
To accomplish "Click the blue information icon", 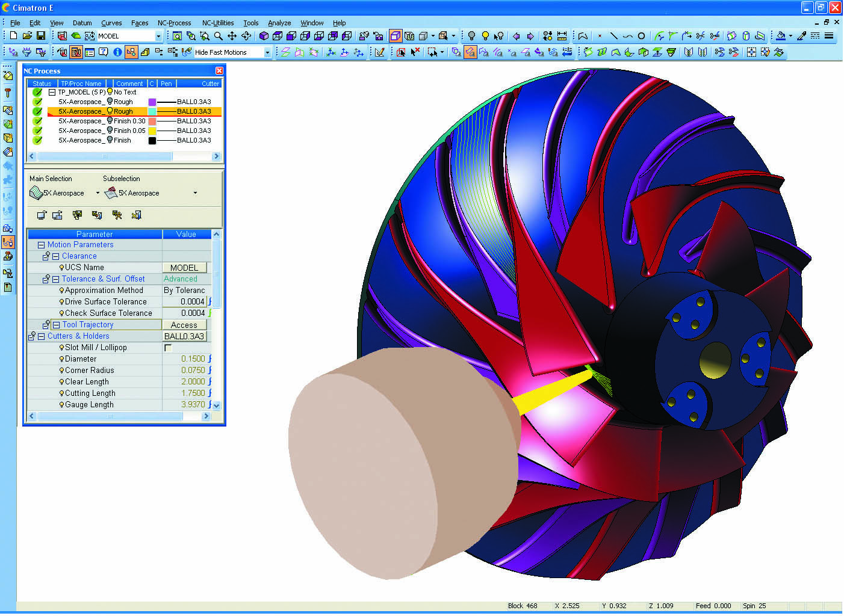I will pyautogui.click(x=117, y=52).
